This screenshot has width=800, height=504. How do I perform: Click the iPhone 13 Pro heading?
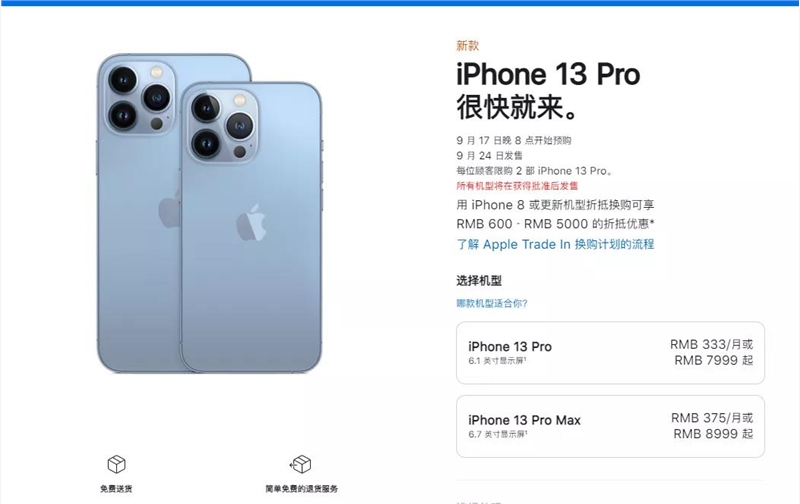pos(548,74)
